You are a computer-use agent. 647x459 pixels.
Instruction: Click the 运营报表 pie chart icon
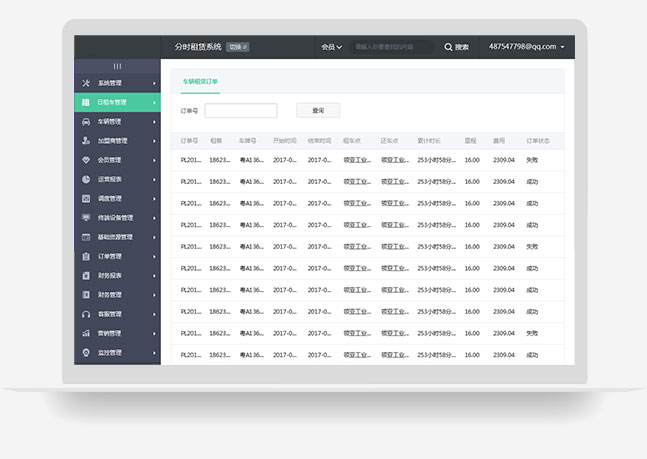(x=86, y=179)
